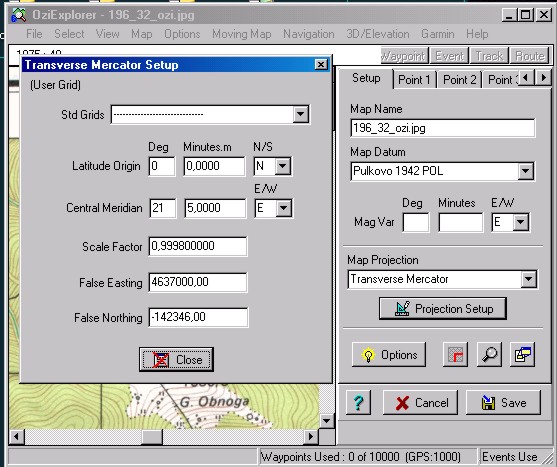This screenshot has width=557, height=467.
Task: Open the Help menu
Action: click(477, 34)
